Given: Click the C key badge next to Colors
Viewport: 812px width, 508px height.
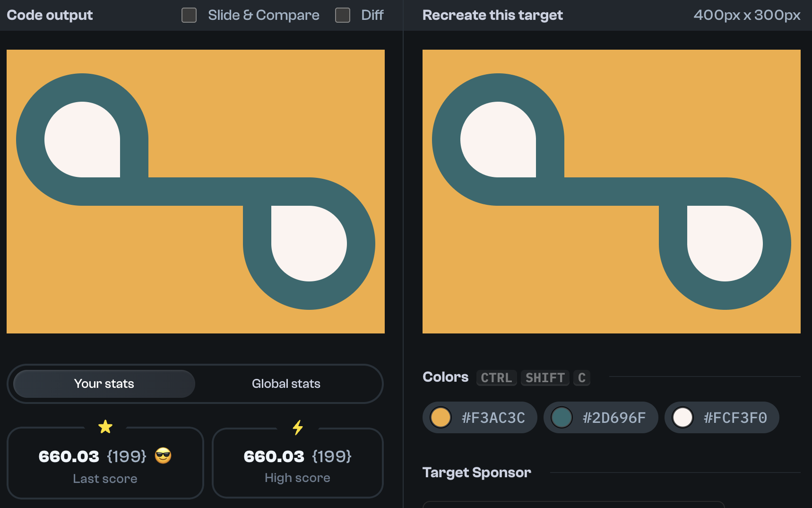Looking at the screenshot, I should click(x=582, y=377).
